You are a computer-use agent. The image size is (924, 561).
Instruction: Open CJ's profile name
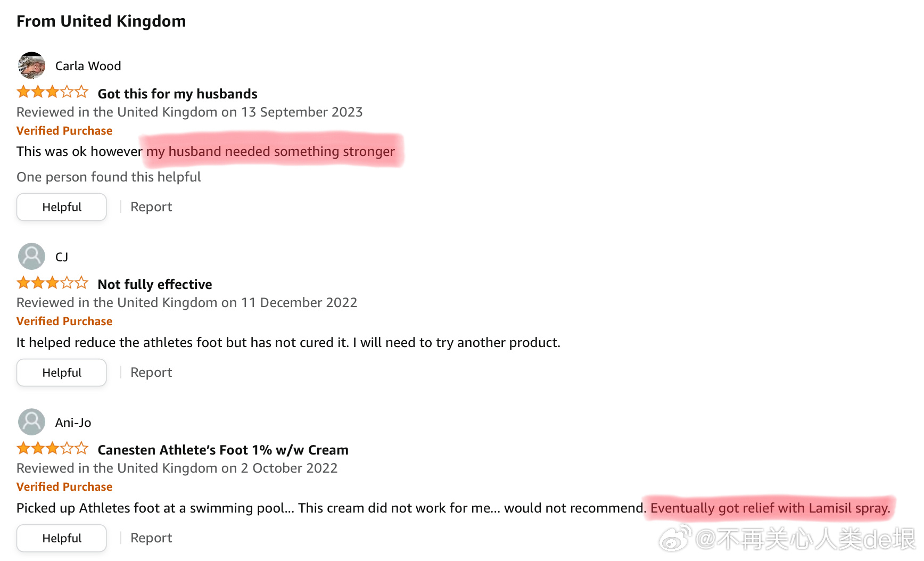pos(62,257)
